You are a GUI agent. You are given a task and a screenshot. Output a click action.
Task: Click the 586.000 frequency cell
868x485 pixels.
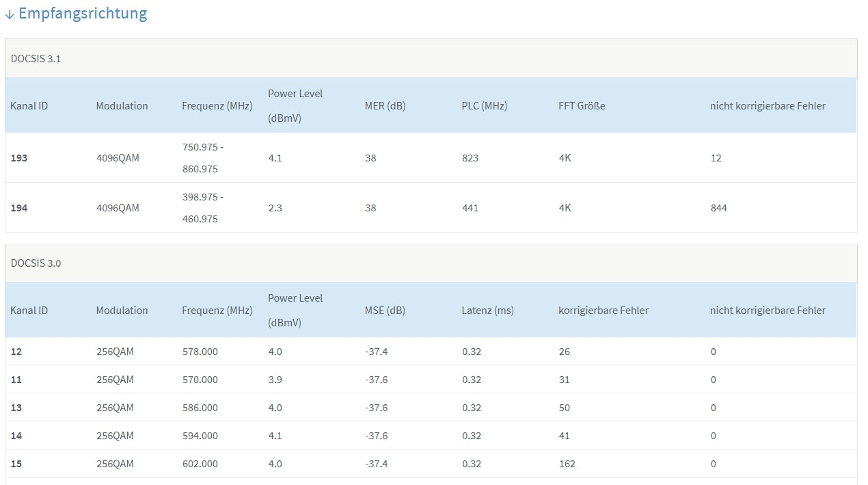click(x=200, y=408)
